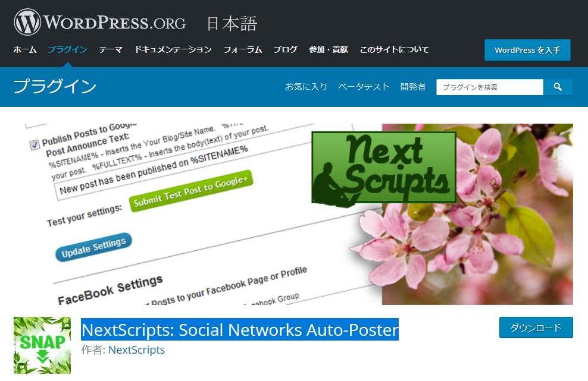
Task: Open the プラグイン menu item
Action: (x=67, y=49)
